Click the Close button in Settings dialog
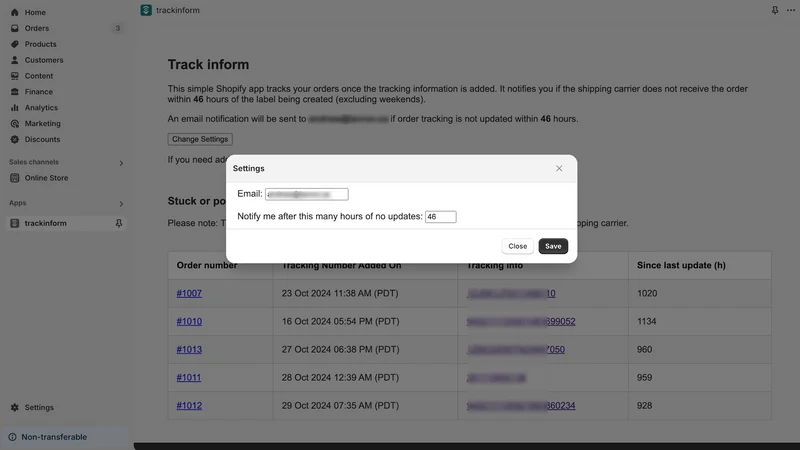Viewport: 800px width, 450px height. pyautogui.click(x=517, y=246)
